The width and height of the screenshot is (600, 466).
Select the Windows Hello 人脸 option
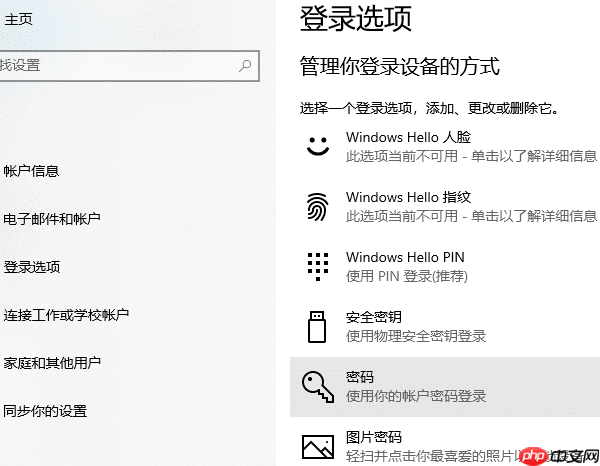445,146
